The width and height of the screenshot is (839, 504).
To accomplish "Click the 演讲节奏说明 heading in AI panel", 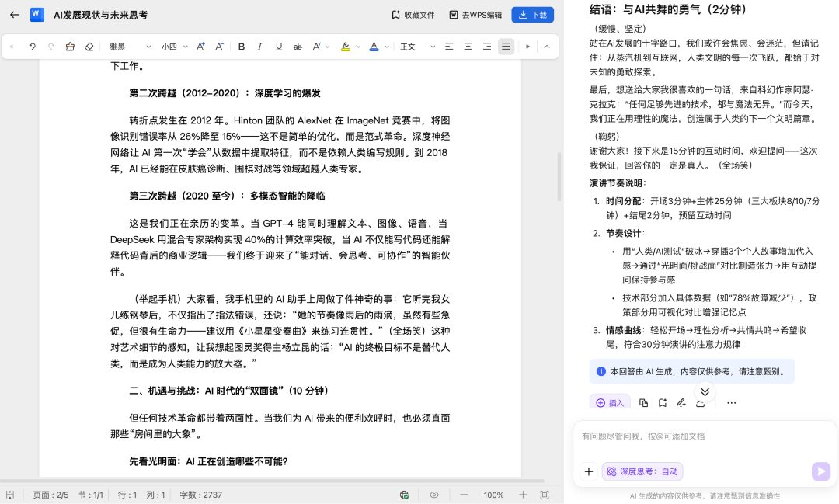I will coord(618,183).
